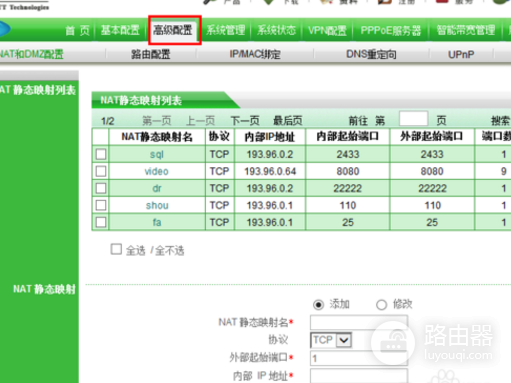Focus the NAT静态映射名 input field
Viewport: 511px width, 383px height.
[x=359, y=323]
